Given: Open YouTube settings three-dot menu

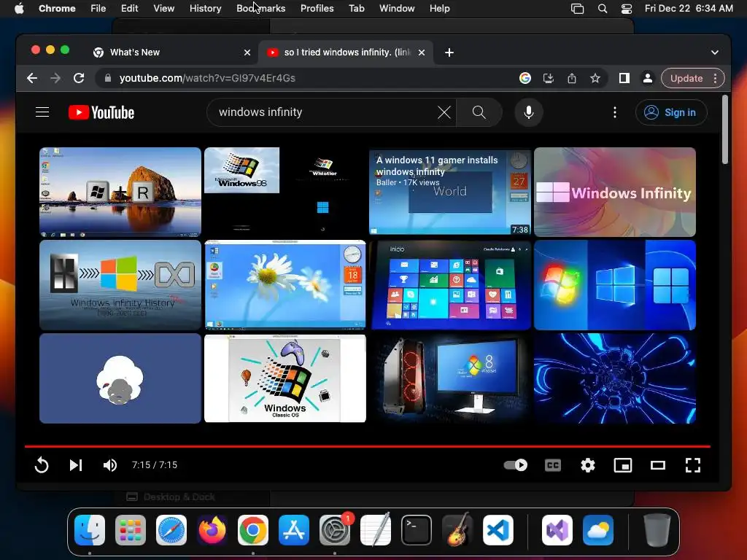Looking at the screenshot, I should pyautogui.click(x=615, y=112).
